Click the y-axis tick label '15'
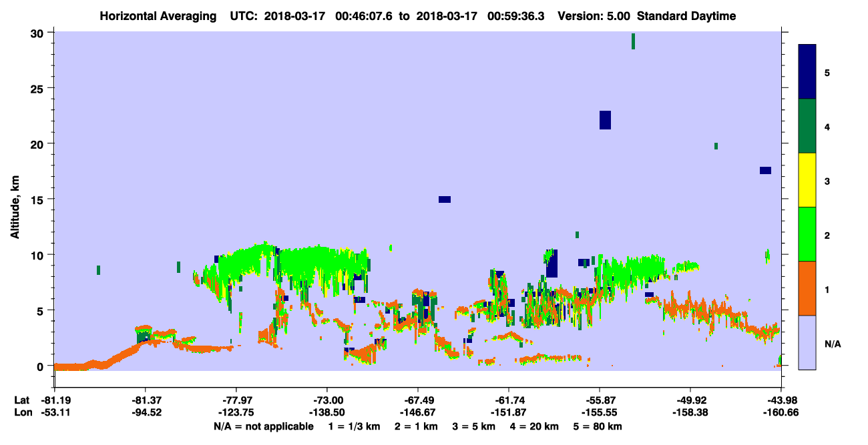This screenshot has width=868, height=445. click(x=39, y=199)
